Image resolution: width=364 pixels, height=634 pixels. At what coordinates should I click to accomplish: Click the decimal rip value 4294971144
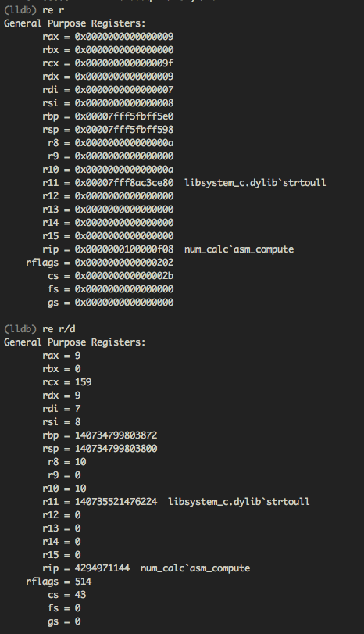pos(102,568)
